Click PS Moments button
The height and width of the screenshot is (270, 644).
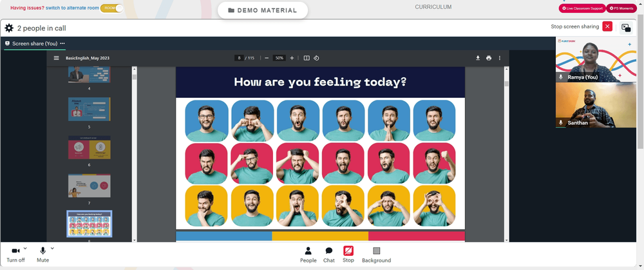(621, 8)
